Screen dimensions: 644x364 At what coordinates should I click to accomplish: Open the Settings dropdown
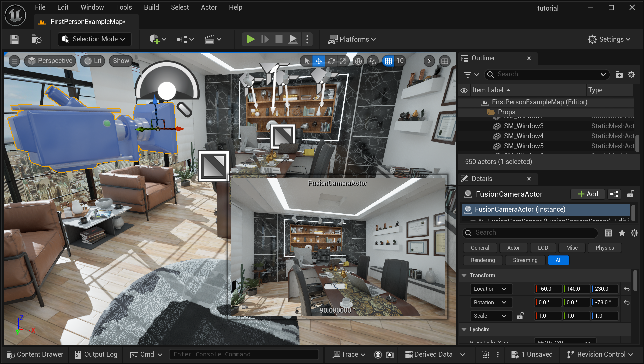[609, 39]
